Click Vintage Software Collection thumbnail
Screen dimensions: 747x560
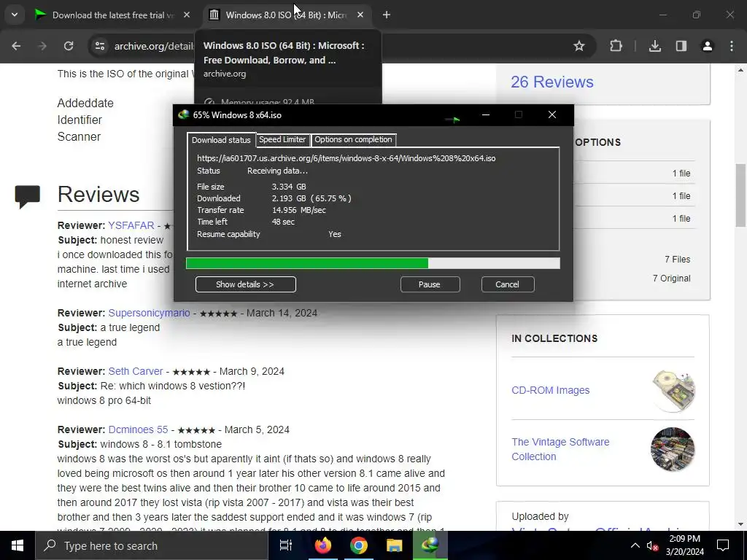coord(673,449)
